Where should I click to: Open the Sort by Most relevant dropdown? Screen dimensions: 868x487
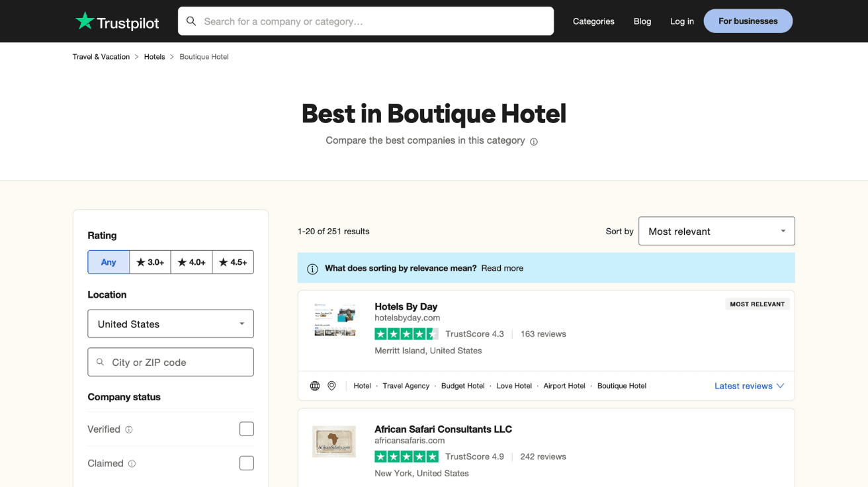coord(716,231)
